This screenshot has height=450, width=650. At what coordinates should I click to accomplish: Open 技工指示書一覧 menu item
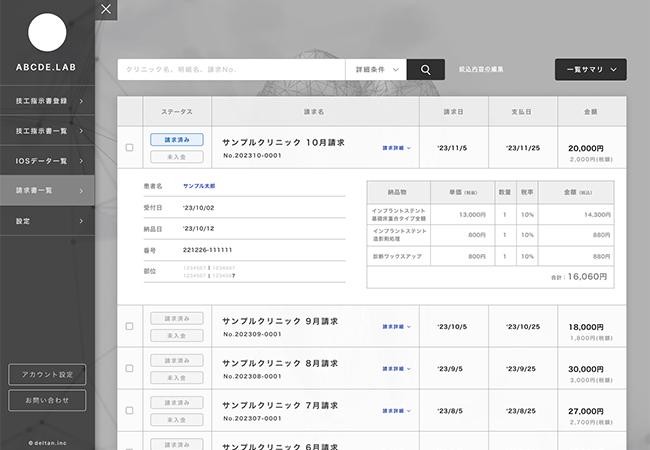[47, 131]
